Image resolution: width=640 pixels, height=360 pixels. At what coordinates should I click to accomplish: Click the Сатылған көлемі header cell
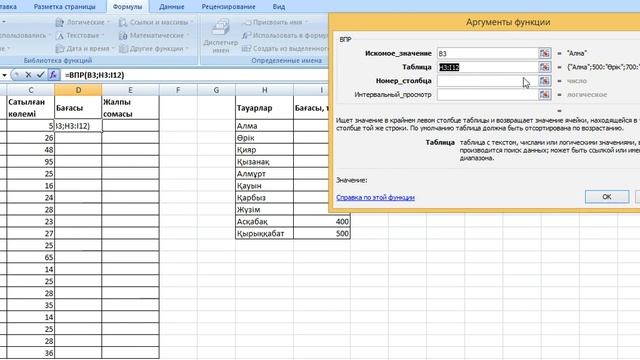(x=31, y=108)
